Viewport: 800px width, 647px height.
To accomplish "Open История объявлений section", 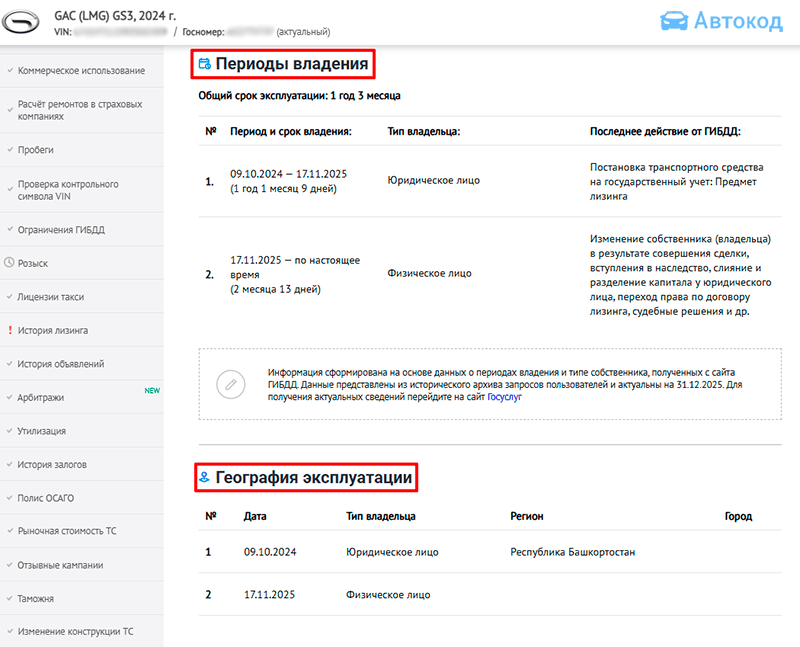I will point(61,364).
